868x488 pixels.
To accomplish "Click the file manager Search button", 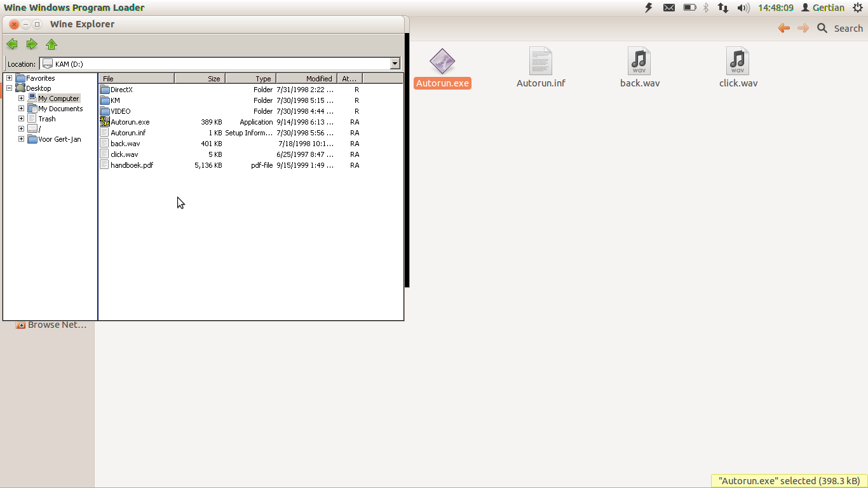I will [840, 28].
